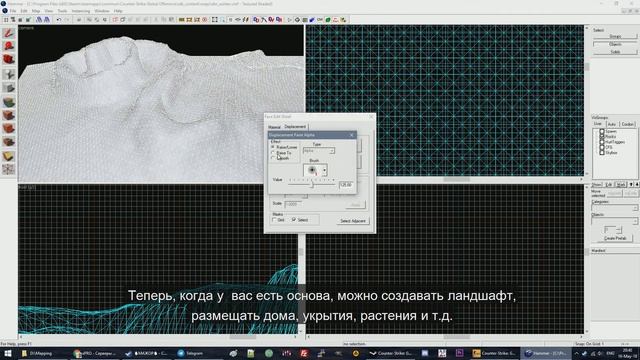Screen dimensions: 640x360
Task: Switch to the Material tab in Face Edit Sheet
Action: pyautogui.click(x=274, y=127)
